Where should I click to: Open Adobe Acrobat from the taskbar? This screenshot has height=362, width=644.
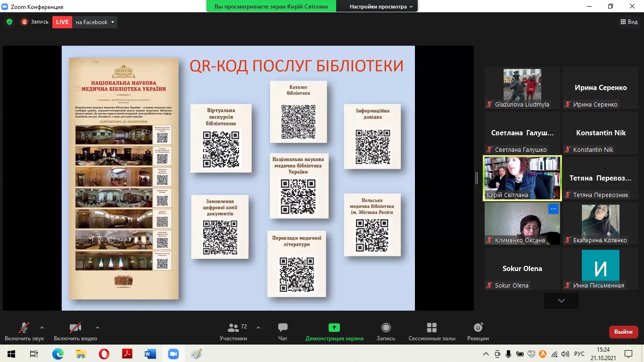127,354
